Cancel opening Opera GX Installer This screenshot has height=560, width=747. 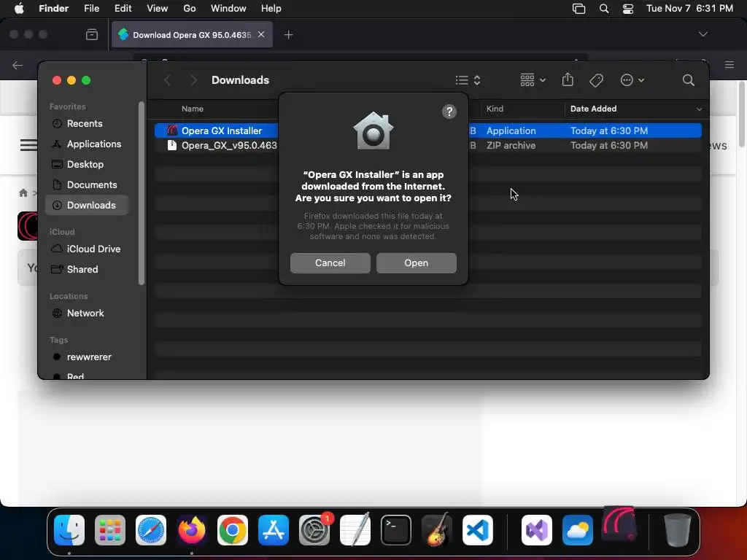pos(330,262)
